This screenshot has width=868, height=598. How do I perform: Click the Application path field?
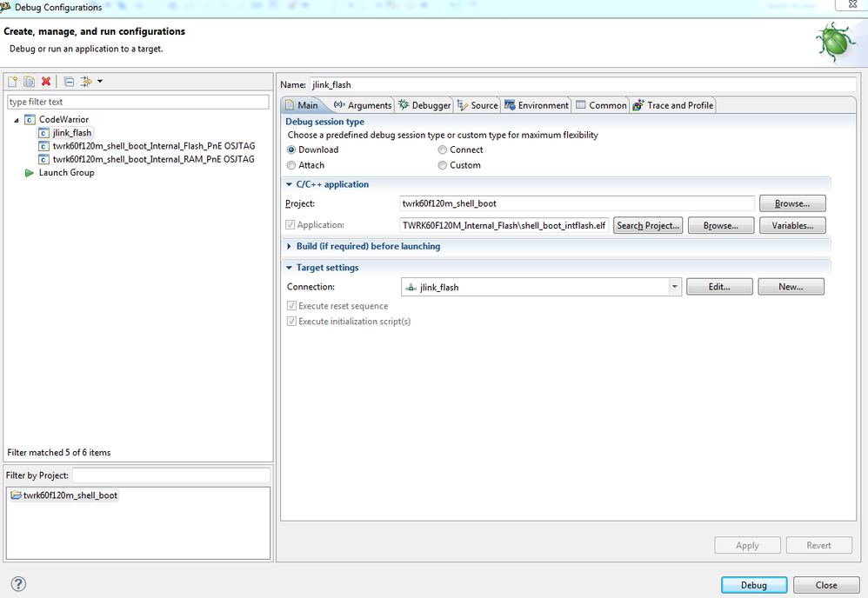coord(504,226)
